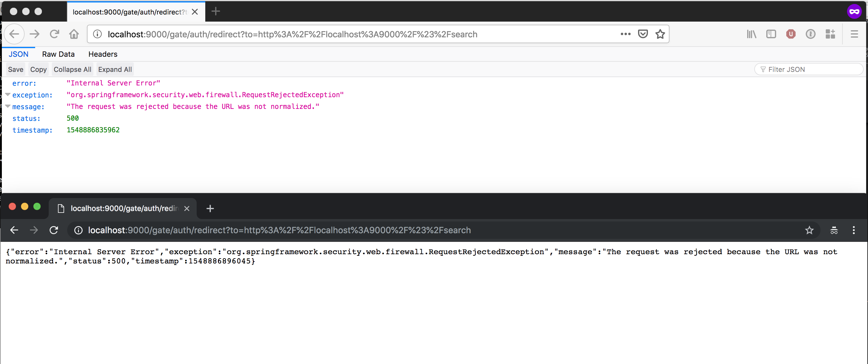Click the site info icon in address bar
This screenshot has width=868, height=364.
point(97,34)
